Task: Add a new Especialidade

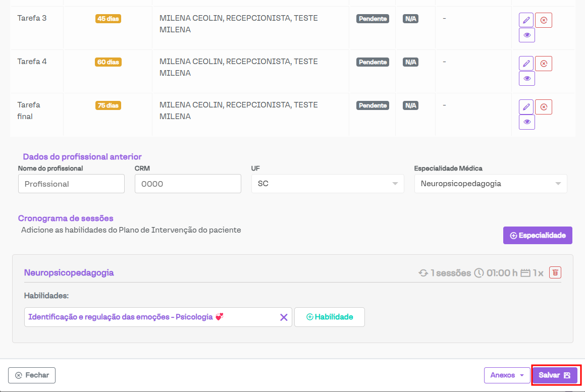Action: click(x=538, y=236)
